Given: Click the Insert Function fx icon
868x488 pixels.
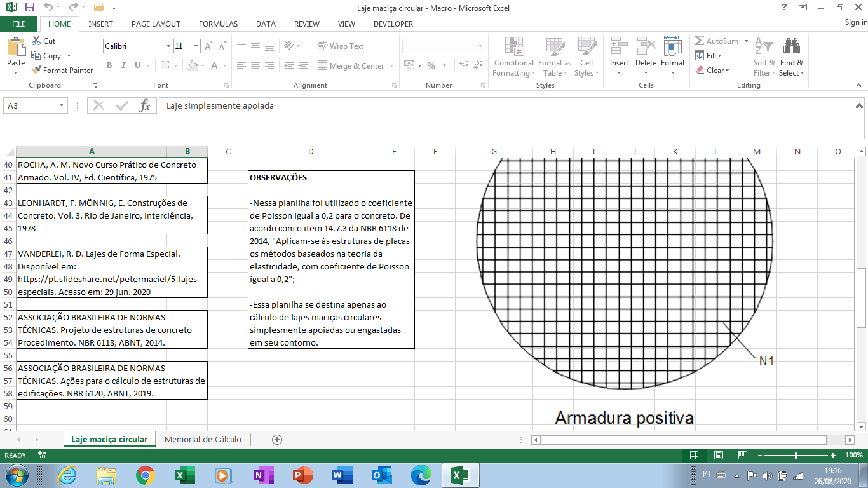Looking at the screenshot, I should 145,105.
